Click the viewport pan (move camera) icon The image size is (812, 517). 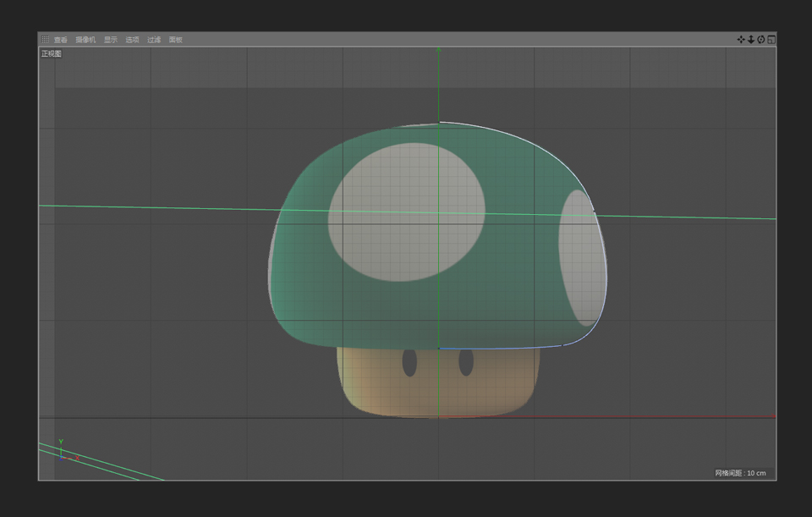click(x=741, y=39)
